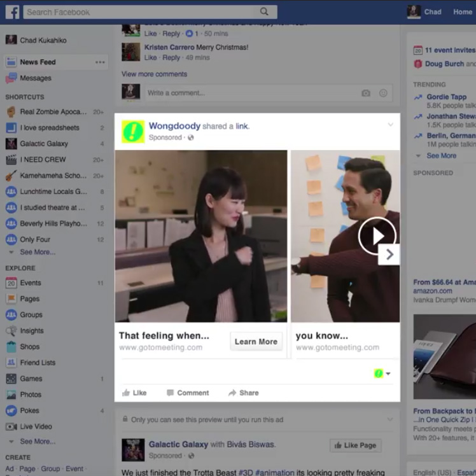Open ad preview notice chevron
This screenshot has height=476, width=476.
(390, 419)
